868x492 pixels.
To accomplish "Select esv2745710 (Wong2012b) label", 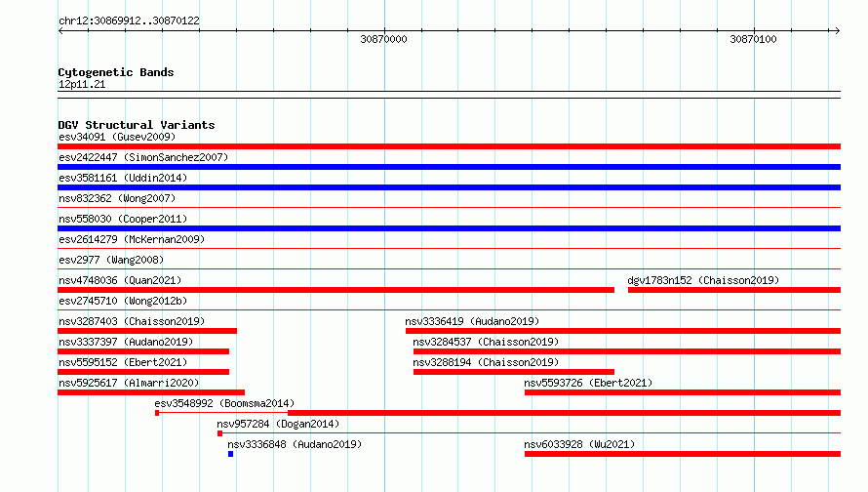I will tap(123, 301).
